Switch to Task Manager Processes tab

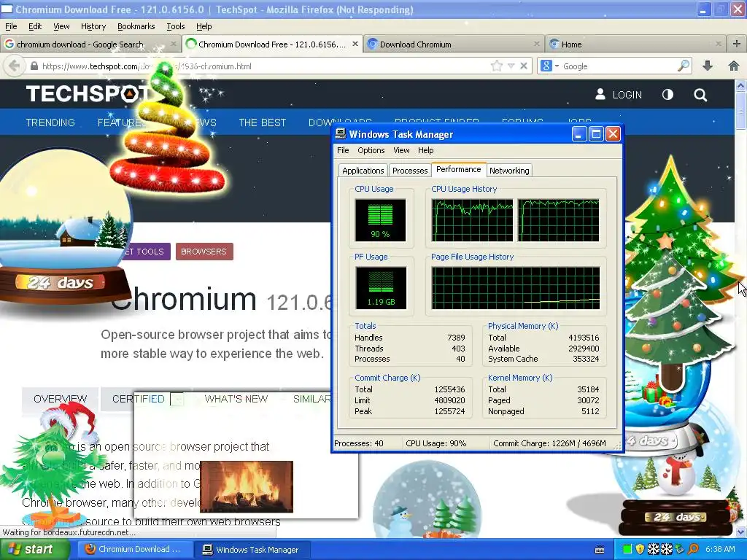410,171
